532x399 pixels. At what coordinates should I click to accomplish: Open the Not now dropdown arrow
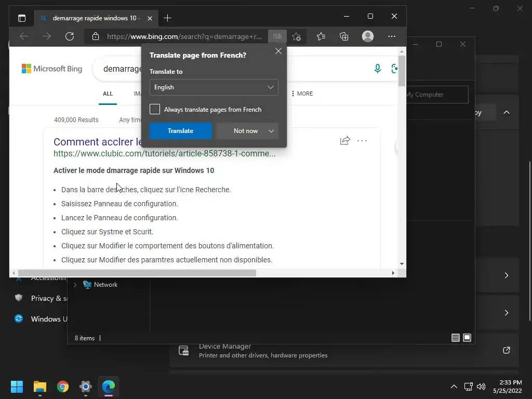pos(271,131)
